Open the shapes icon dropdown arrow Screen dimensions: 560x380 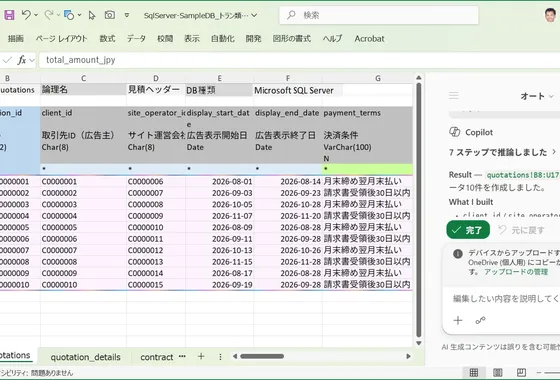click(79, 15)
